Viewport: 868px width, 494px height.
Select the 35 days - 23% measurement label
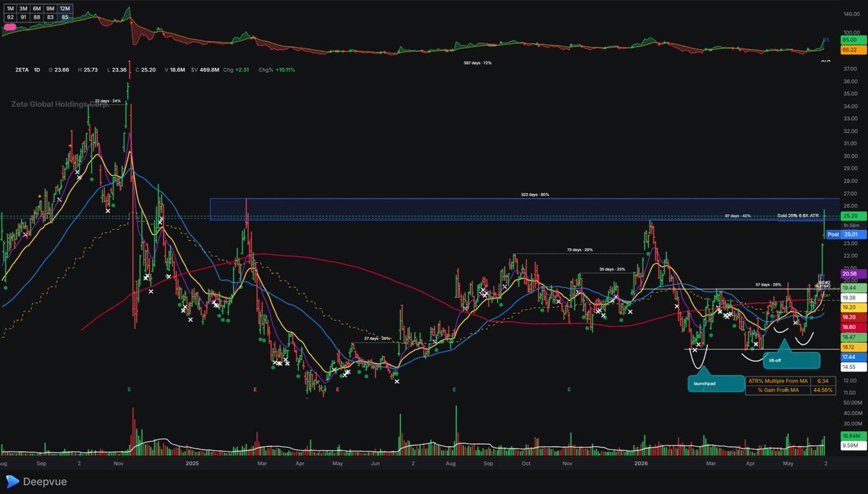pyautogui.click(x=612, y=269)
